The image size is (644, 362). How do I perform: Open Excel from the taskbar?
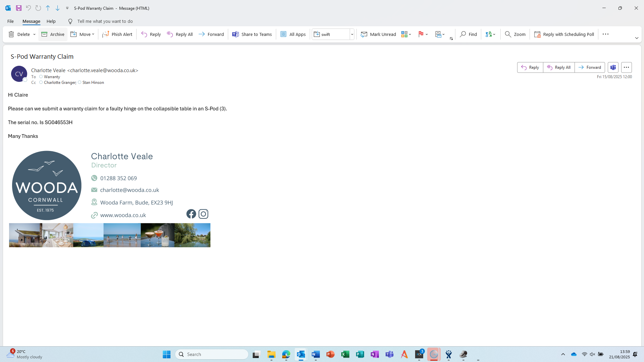(345, 354)
